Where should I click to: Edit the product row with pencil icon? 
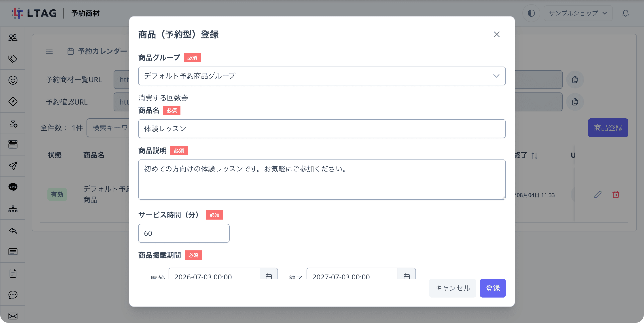click(598, 194)
